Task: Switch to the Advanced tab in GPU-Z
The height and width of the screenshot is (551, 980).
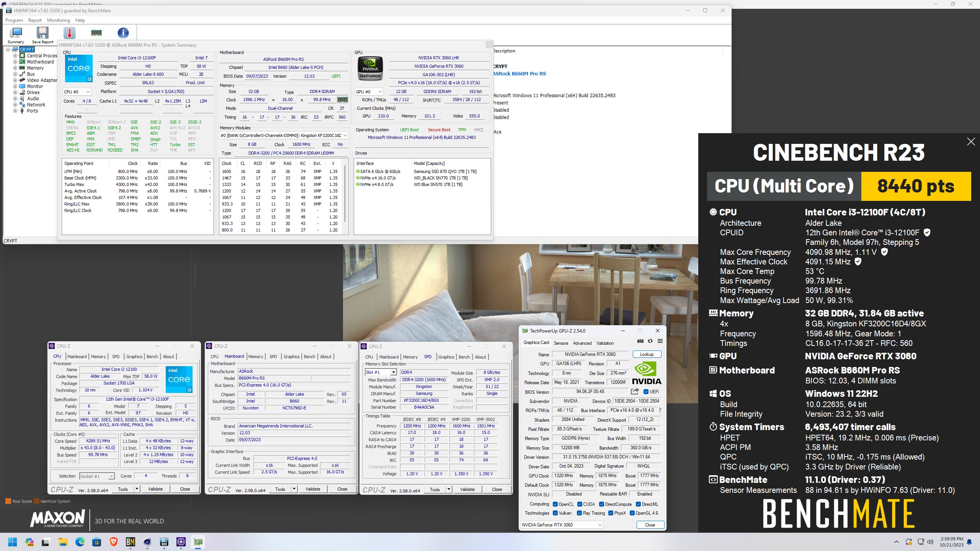Action: [x=582, y=343]
